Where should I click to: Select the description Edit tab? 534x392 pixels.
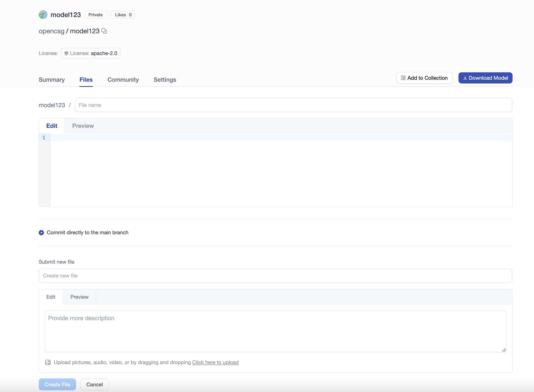click(51, 297)
